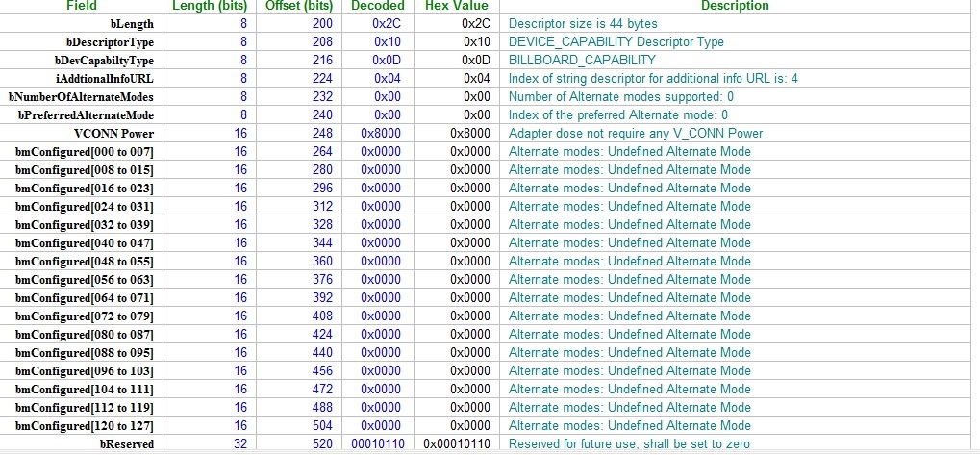This screenshot has height=455, width=980.
Task: Select the bmConfigured[064 to 071] field
Action: pos(81,297)
